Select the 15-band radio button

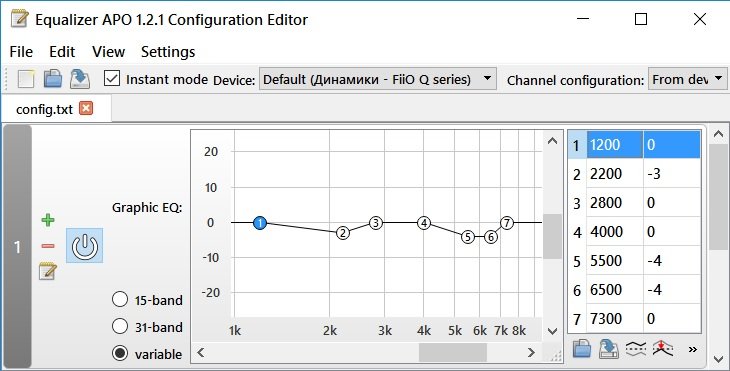120,299
